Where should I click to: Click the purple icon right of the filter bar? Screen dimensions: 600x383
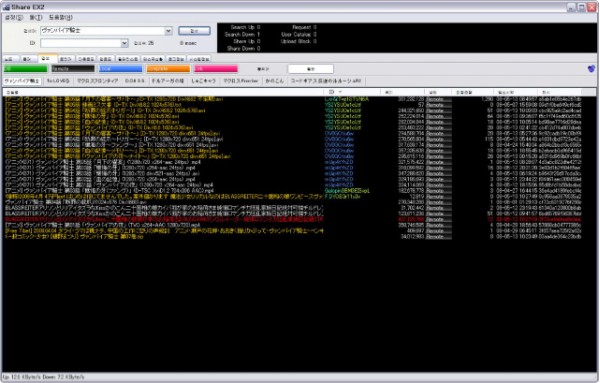tap(591, 69)
